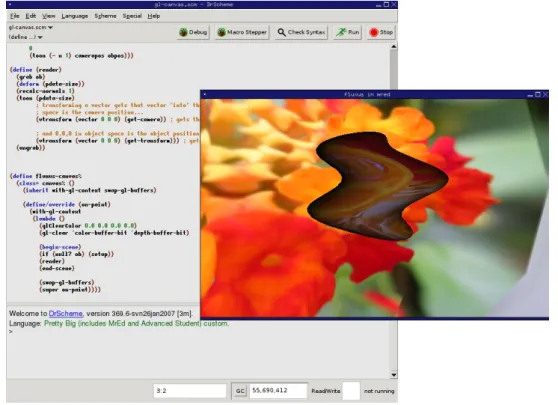Click the (recalc-normals 1) code line
Viewport: 558px width, 405px height.
coord(45,91)
